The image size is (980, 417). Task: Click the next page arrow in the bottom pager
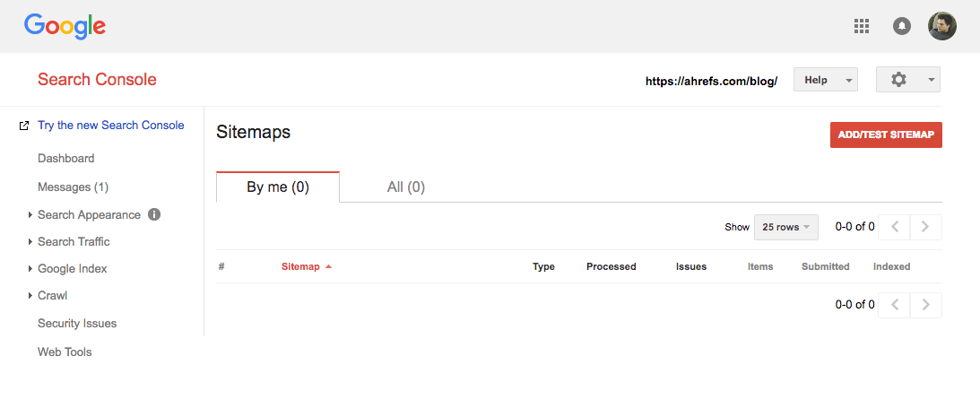click(x=926, y=305)
